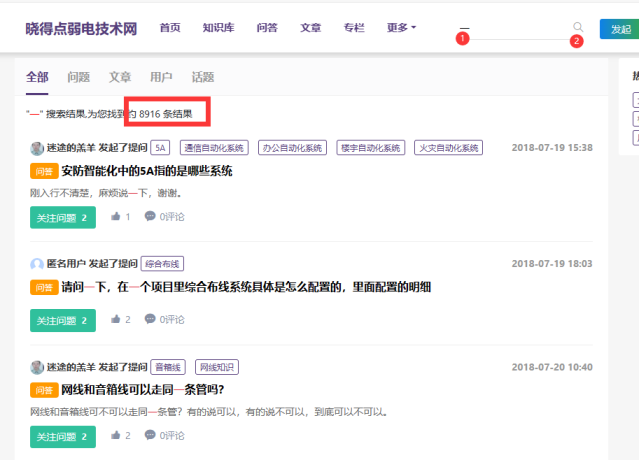Screen dimensions: 639x460
Task: Click the 晓得点弱电技术网 site logo
Action: tap(81, 28)
